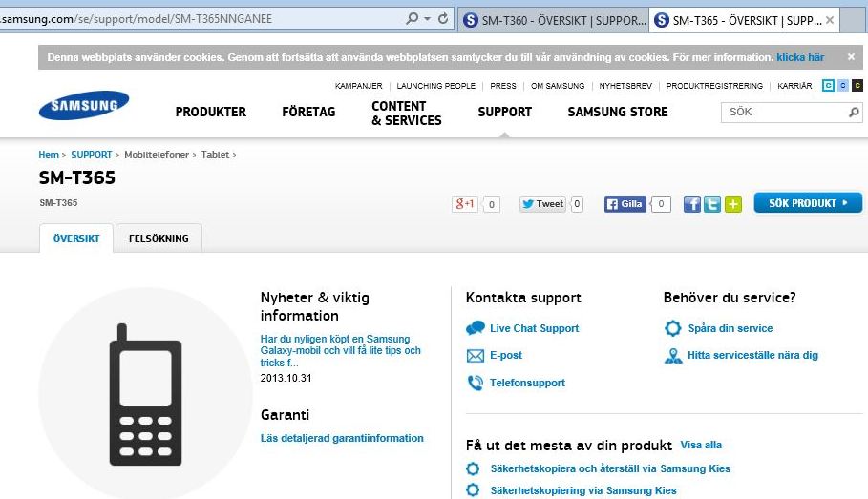Click the phone product image
The width and height of the screenshot is (868, 499).
click(x=145, y=393)
